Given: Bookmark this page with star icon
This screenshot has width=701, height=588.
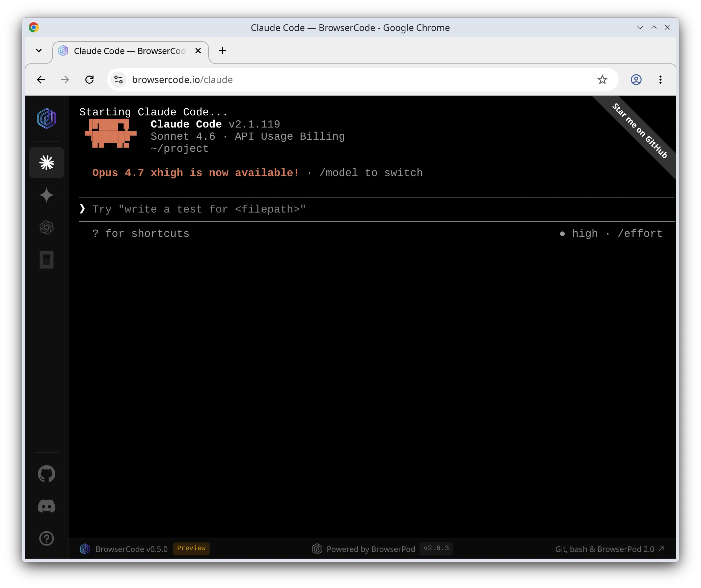Looking at the screenshot, I should [x=602, y=80].
